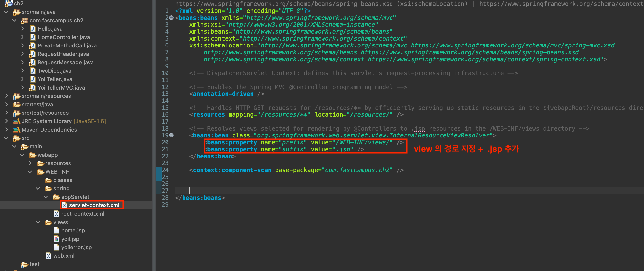This screenshot has height=271, width=644.
Task: Expand the src/main/resources folder
Action: click(x=6, y=96)
